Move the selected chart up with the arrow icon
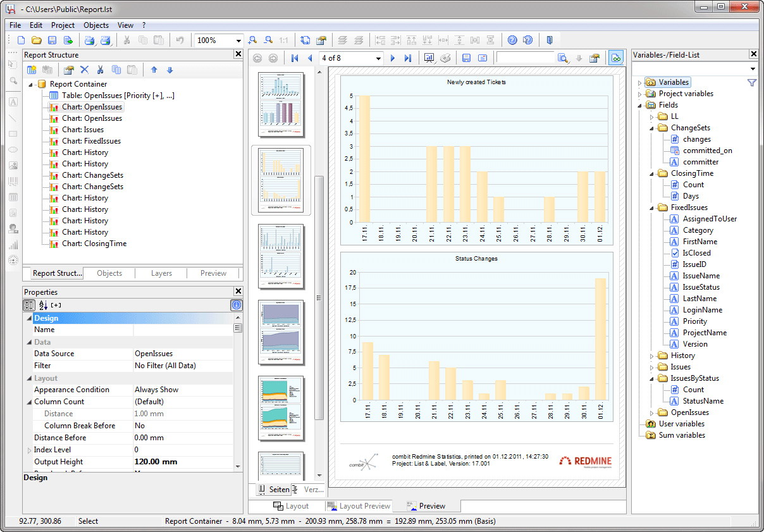 coord(154,70)
